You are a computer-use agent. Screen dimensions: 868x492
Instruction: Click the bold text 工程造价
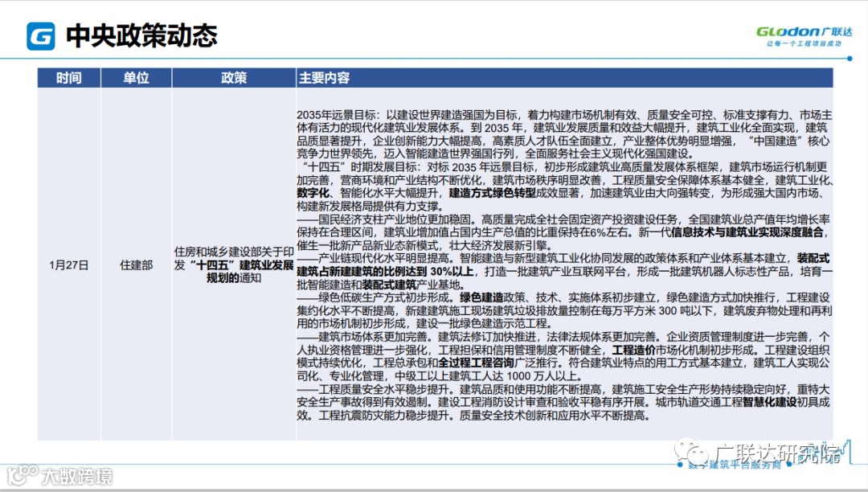(633, 351)
